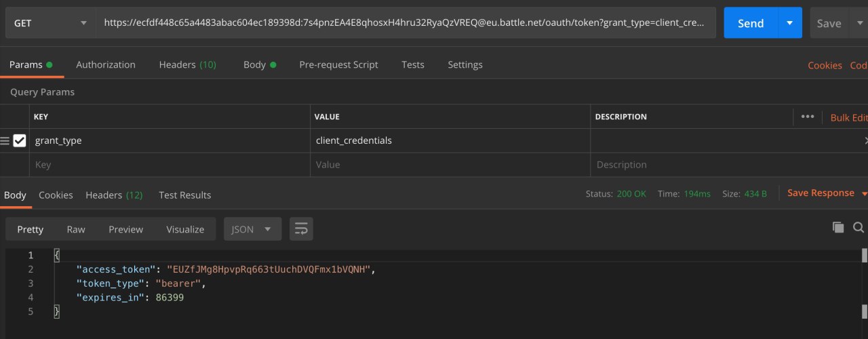Click the search response magnifier icon
Image resolution: width=868 pixels, height=339 pixels.
coord(858,228)
